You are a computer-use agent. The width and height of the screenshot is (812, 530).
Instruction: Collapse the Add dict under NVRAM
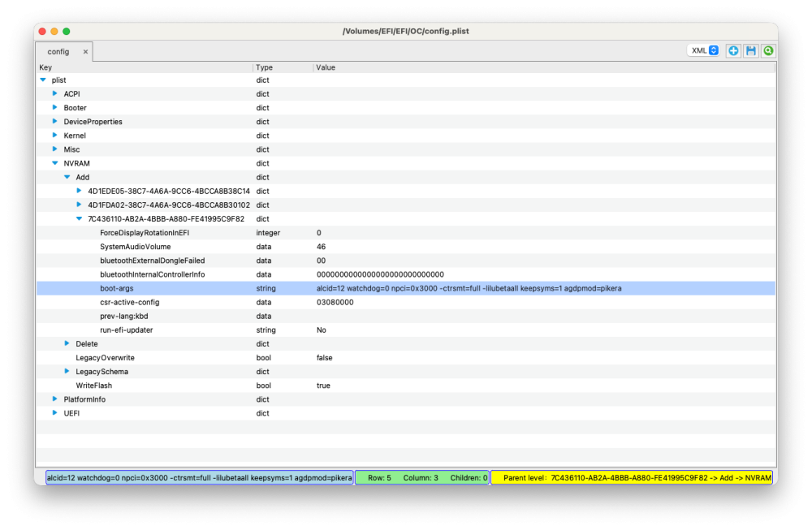click(x=67, y=177)
